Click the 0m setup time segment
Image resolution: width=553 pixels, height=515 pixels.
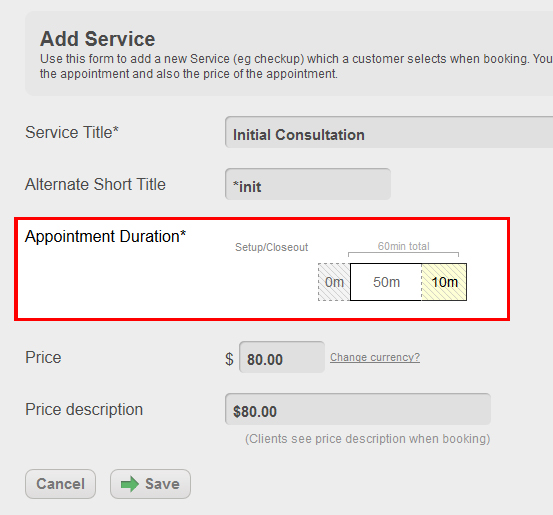coord(334,282)
